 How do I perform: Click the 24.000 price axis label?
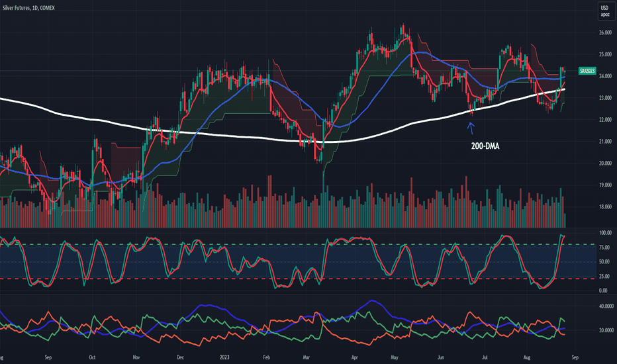[605, 76]
